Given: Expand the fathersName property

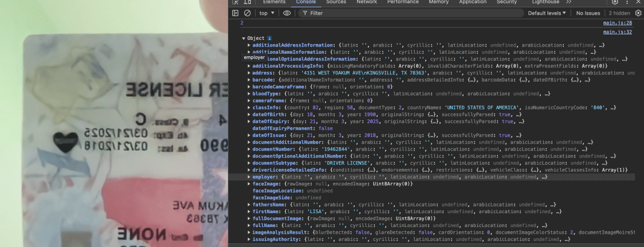Looking at the screenshot, I should (x=249, y=205).
